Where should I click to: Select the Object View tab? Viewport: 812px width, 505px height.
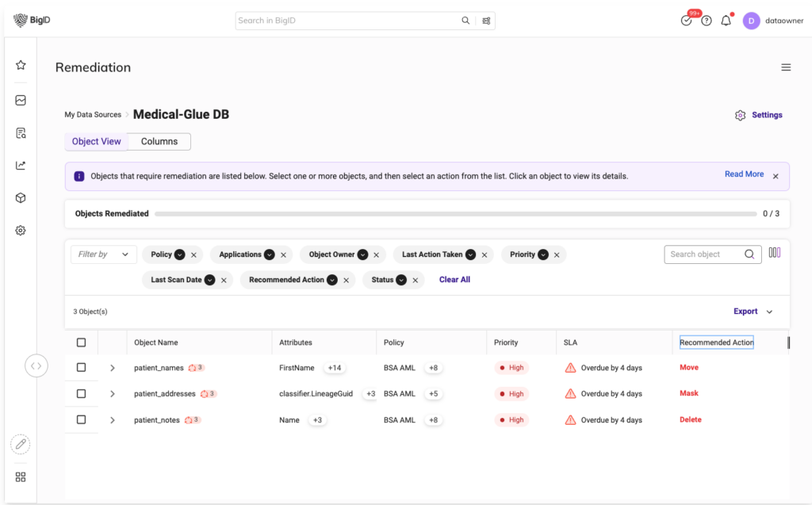point(97,142)
